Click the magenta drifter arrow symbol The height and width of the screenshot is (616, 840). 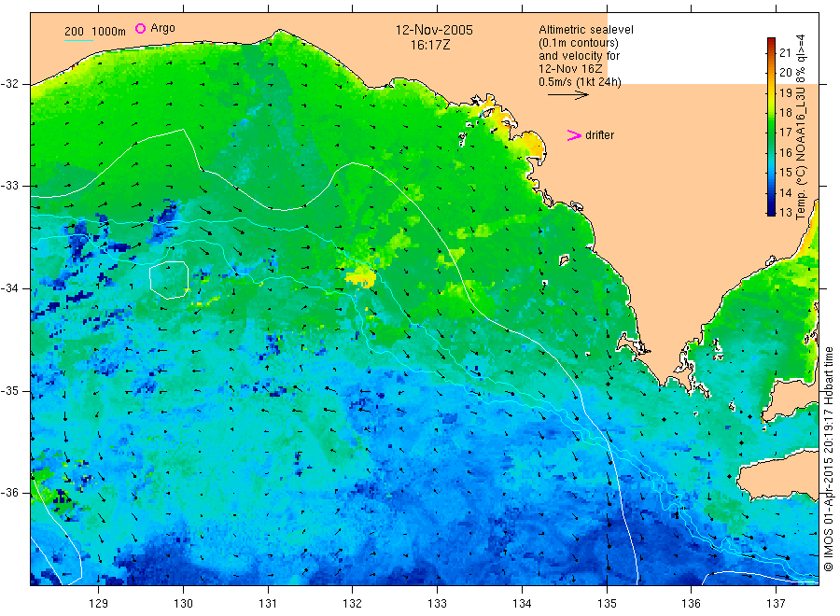click(574, 135)
